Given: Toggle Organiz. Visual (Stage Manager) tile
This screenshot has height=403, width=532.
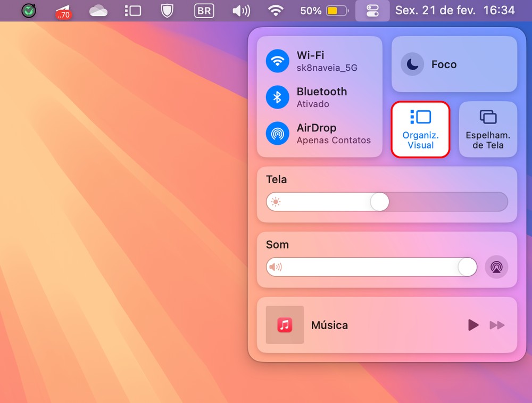Looking at the screenshot, I should pos(420,129).
